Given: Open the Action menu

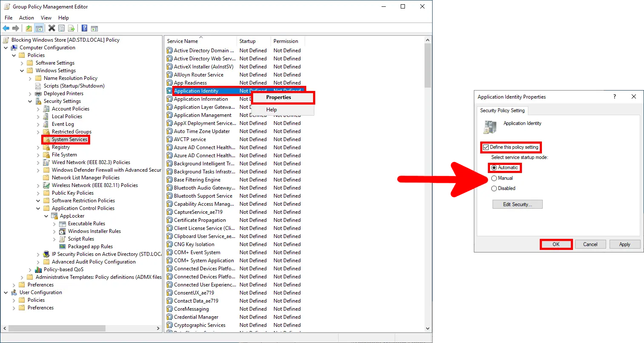Looking at the screenshot, I should [26, 17].
